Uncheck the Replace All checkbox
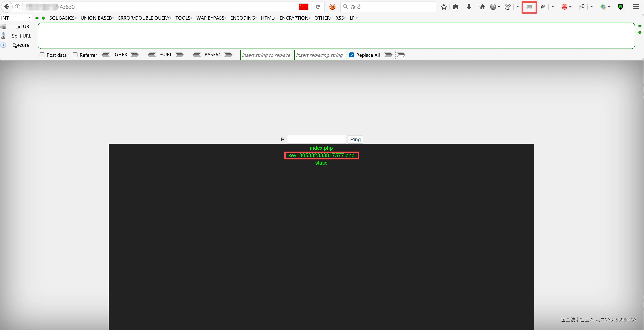This screenshot has width=644, height=330. 352,55
